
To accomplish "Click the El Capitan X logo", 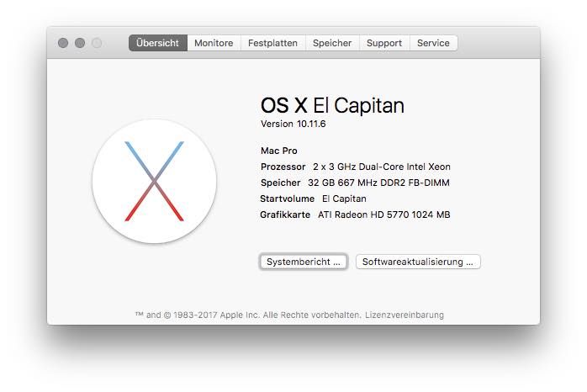I will pyautogui.click(x=154, y=181).
